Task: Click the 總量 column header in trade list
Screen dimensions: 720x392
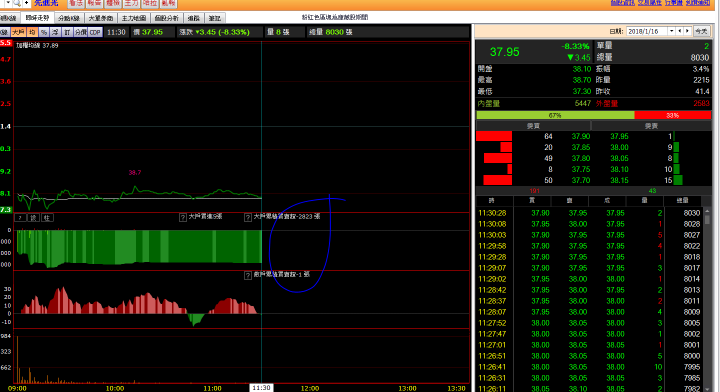Action: [x=683, y=201]
